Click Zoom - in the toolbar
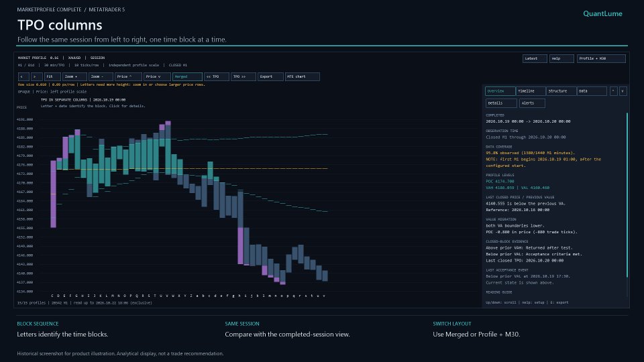This screenshot has height=362, width=644. pyautogui.click(x=101, y=76)
